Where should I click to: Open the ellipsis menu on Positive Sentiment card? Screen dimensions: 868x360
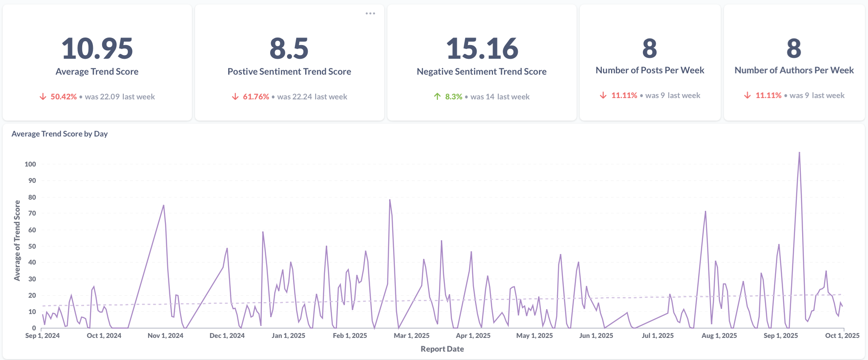370,14
